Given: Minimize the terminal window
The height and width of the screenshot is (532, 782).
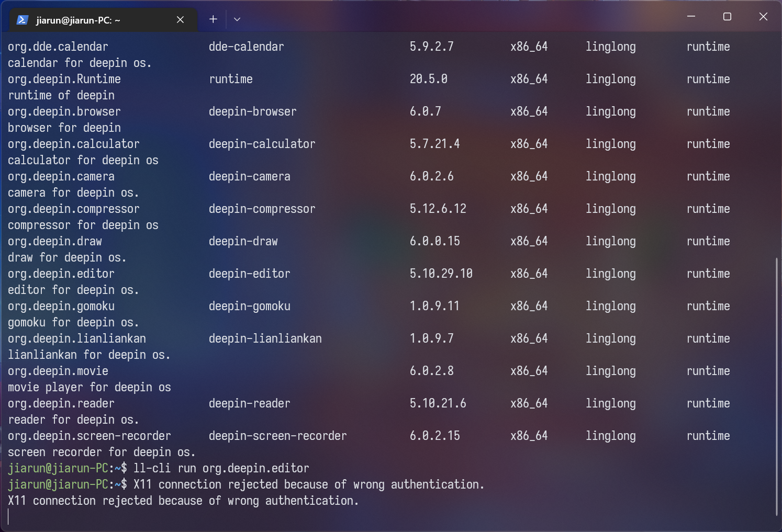Looking at the screenshot, I should (691, 17).
